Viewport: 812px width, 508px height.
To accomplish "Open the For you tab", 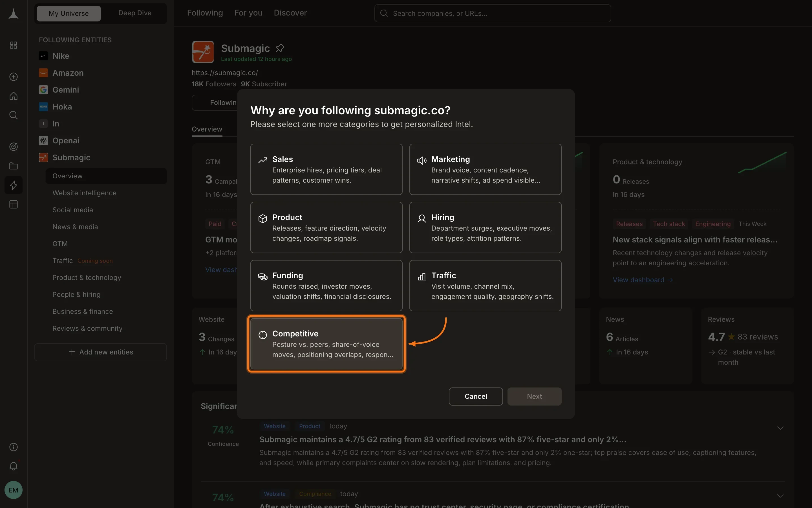I will pos(248,13).
